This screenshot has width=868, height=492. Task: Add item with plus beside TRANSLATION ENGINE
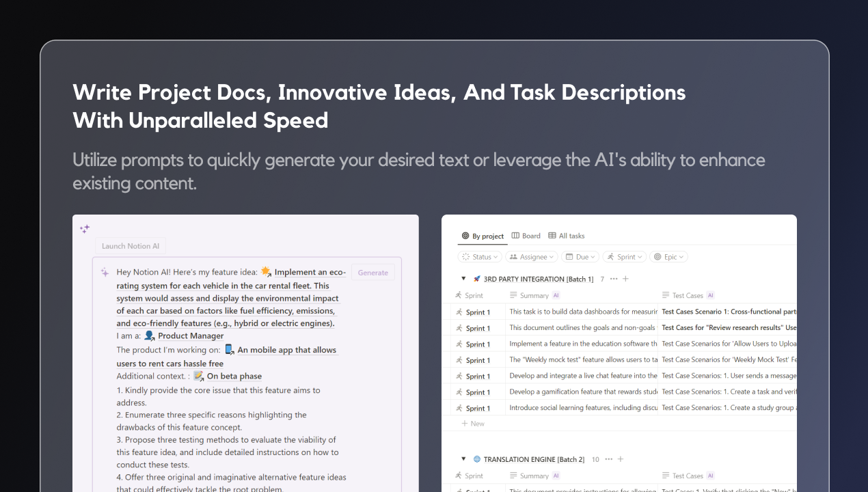pos(621,459)
